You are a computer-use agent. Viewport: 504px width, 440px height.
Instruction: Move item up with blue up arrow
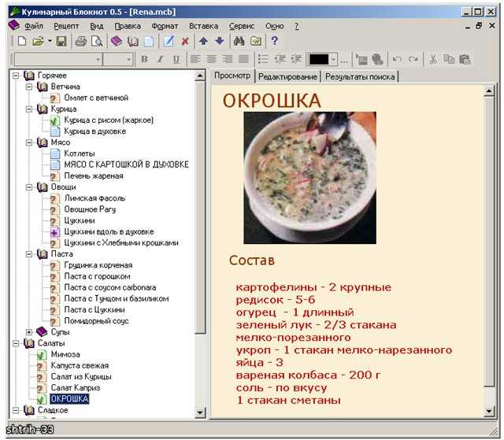(203, 41)
